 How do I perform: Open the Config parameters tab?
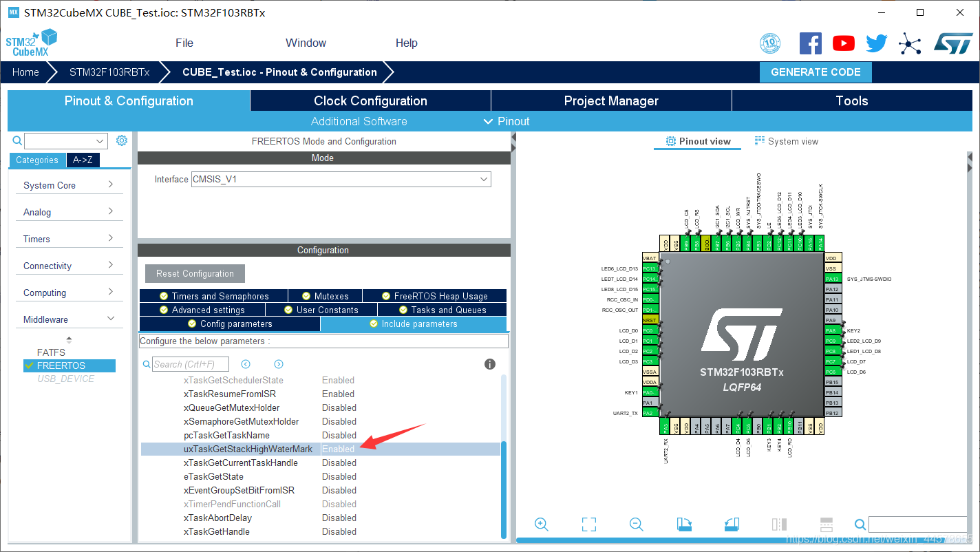coord(229,323)
